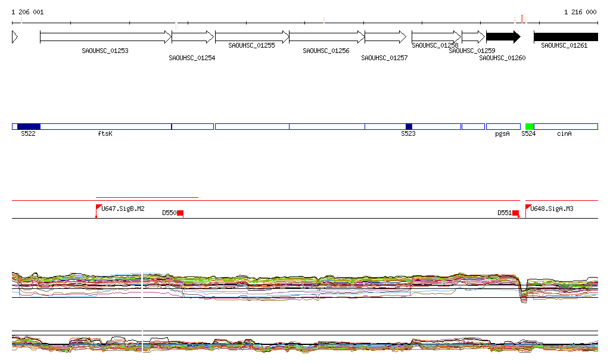The width and height of the screenshot is (610, 364).
Task: Click the SAOUHSC_01254 label
Action: 192,58
